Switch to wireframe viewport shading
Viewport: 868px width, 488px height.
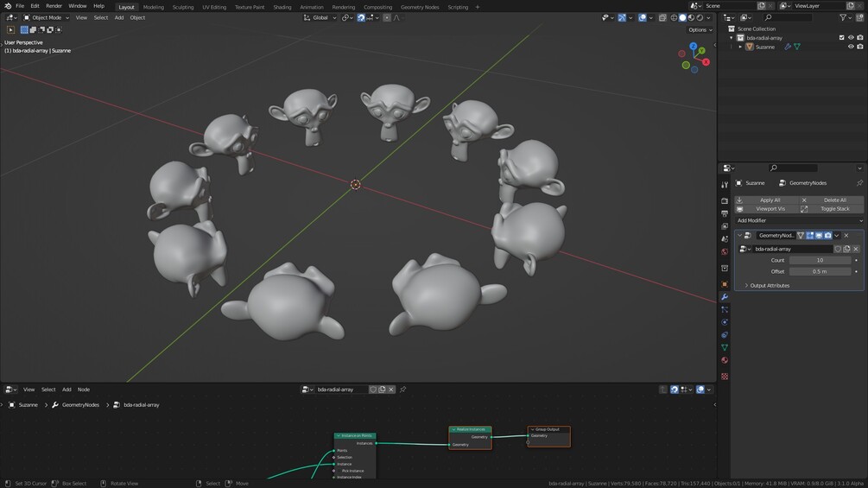click(x=674, y=17)
